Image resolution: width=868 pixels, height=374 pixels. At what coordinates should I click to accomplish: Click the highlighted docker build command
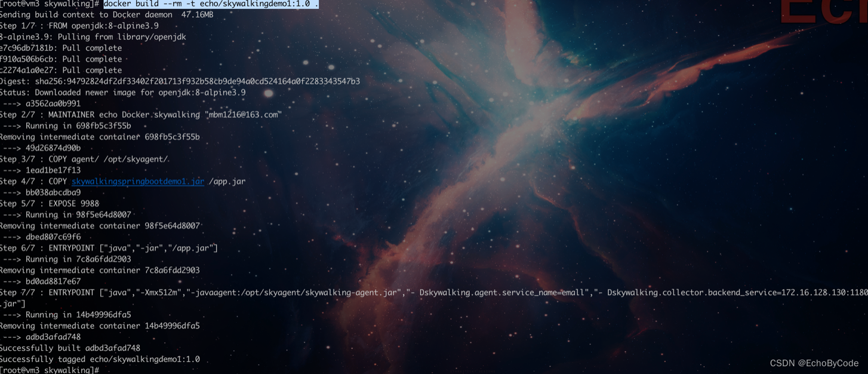click(x=211, y=4)
